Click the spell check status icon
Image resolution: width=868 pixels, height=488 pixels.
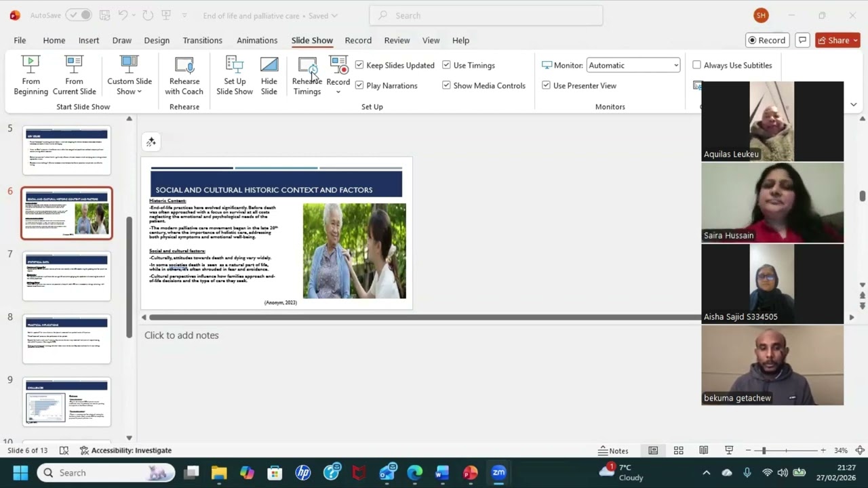coord(64,451)
